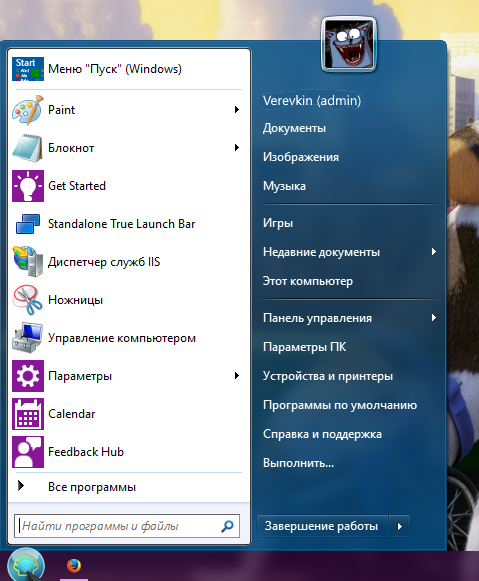Click the Все программы label
The height and width of the screenshot is (581, 479).
click(x=92, y=487)
